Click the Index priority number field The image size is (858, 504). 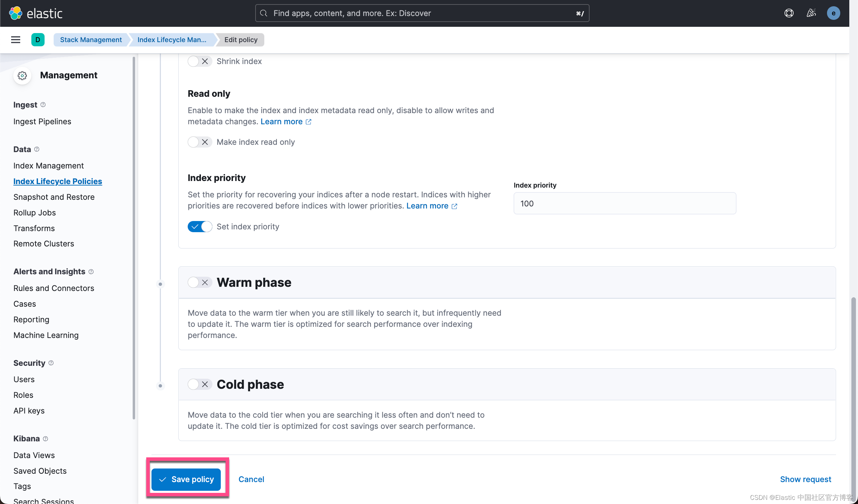click(x=624, y=204)
